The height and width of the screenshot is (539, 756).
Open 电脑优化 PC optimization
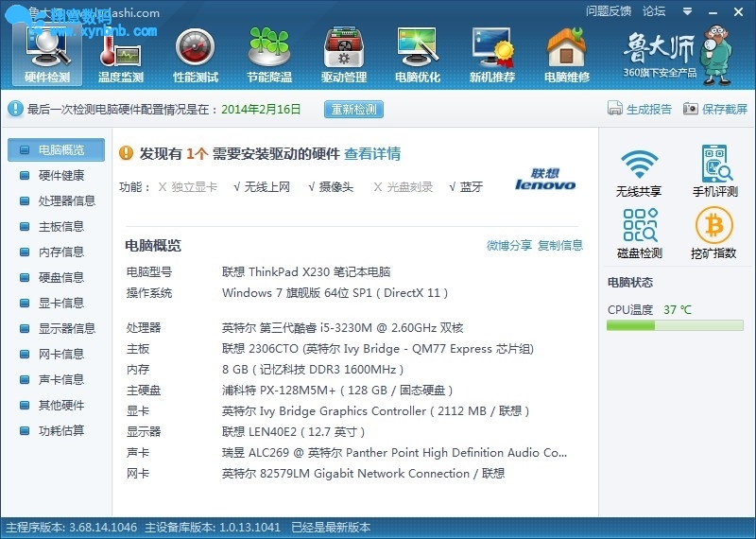coord(418,55)
